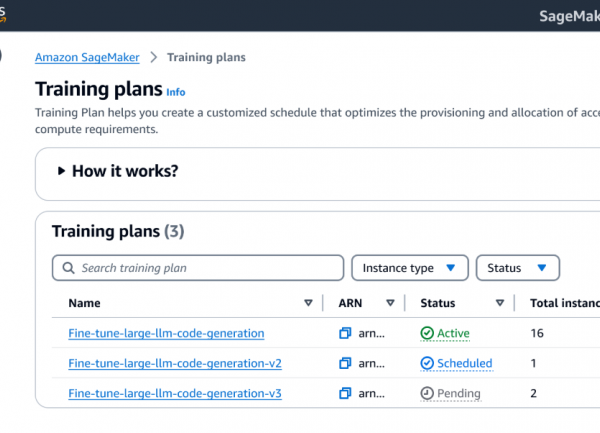This screenshot has height=433, width=600.
Task: Click the Pending status label
Action: pos(459,393)
